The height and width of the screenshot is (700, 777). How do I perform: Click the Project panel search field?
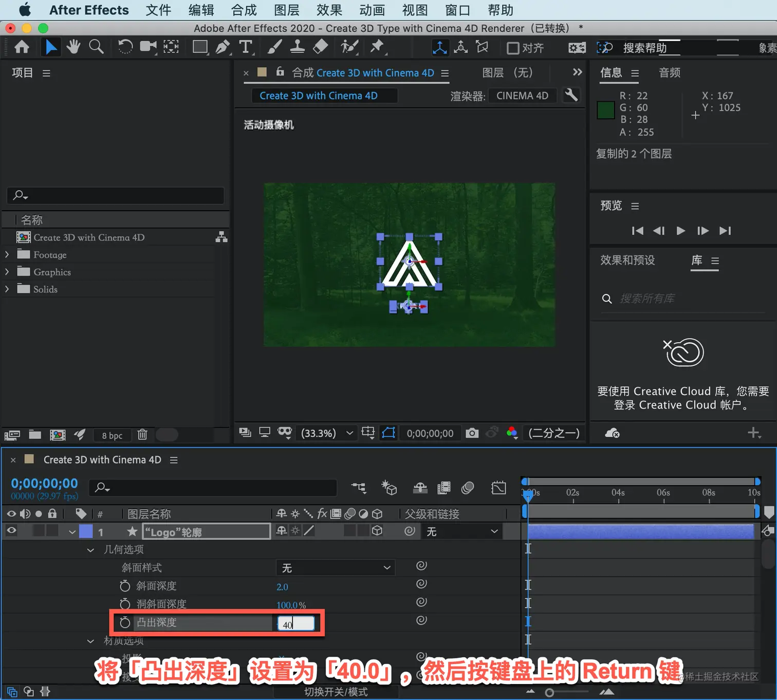(116, 195)
